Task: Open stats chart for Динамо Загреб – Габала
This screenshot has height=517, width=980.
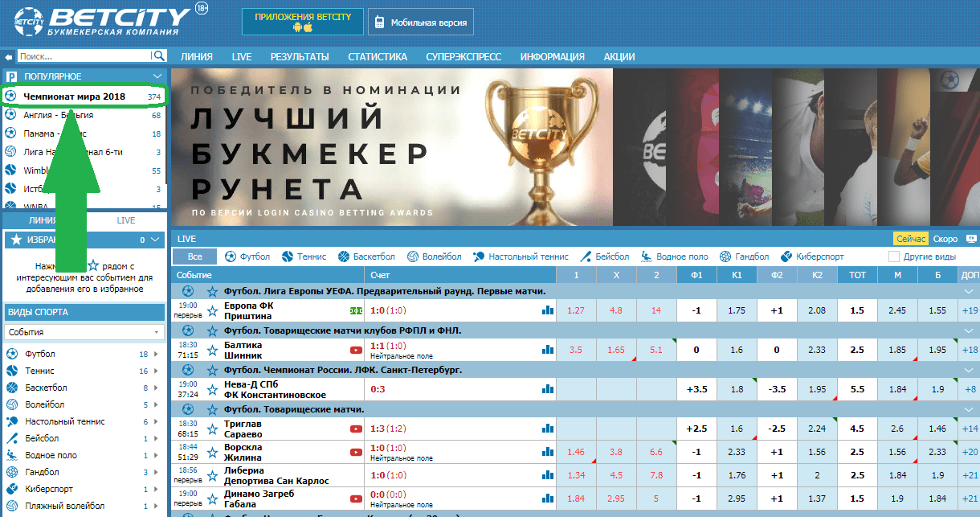Action: coord(548,499)
